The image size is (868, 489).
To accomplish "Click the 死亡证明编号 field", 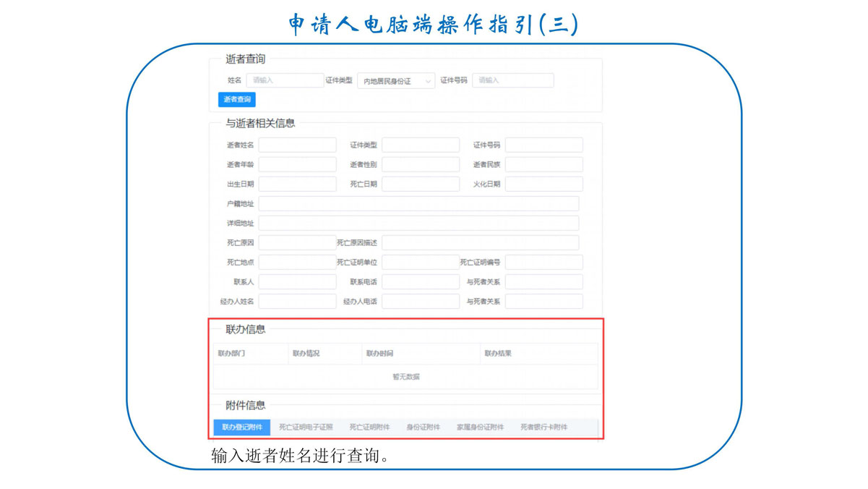I will tap(543, 263).
